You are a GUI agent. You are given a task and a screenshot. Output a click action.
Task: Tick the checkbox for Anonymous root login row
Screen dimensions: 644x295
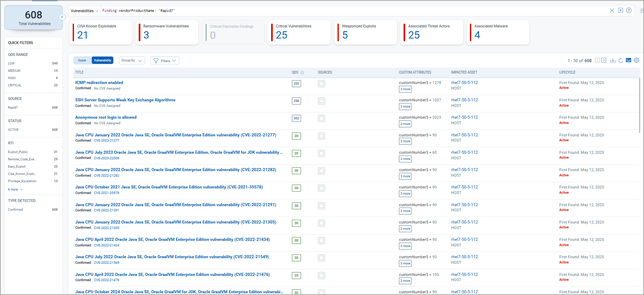[x=321, y=118]
